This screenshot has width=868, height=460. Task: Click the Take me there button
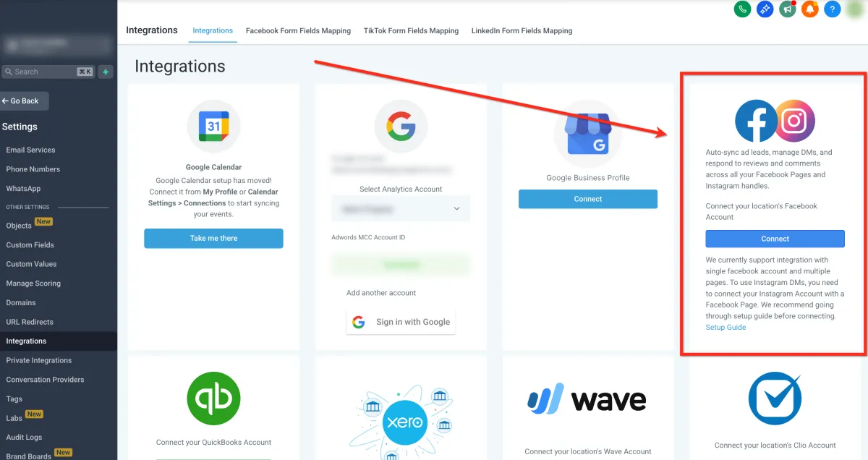[x=213, y=238]
